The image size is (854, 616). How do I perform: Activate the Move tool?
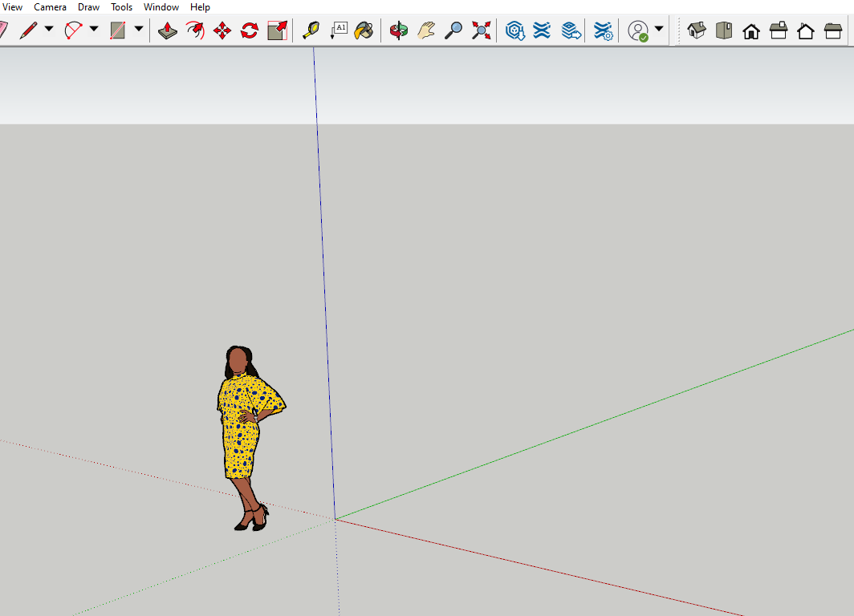click(x=222, y=30)
